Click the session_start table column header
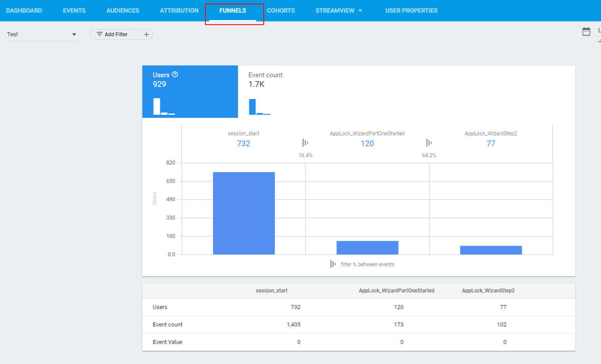The height and width of the screenshot is (364, 601). click(x=272, y=291)
